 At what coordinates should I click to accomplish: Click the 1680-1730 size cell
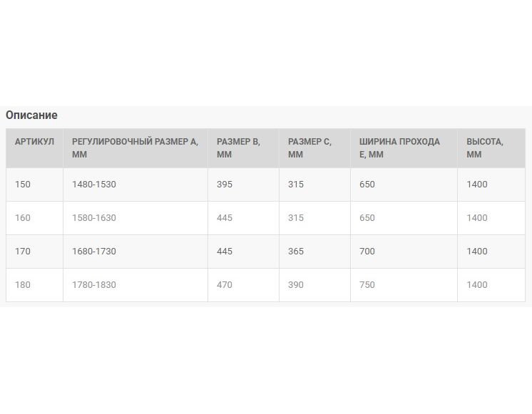tap(135, 252)
